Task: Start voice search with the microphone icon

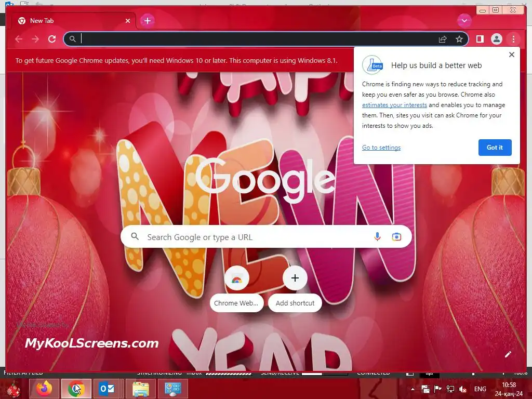Action: click(x=377, y=236)
